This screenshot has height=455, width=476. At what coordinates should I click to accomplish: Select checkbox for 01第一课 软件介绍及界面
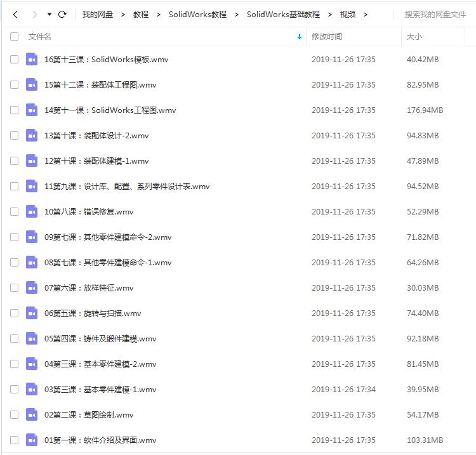[14, 440]
